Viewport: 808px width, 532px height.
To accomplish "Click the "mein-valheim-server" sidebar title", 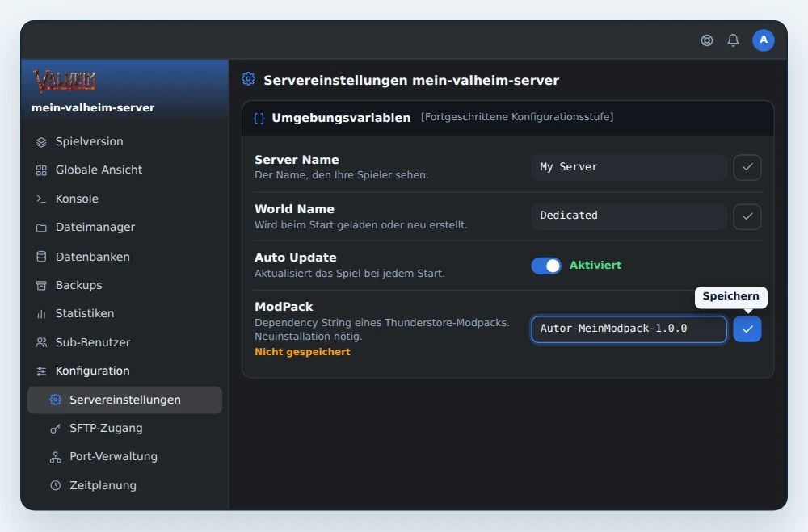I will coord(93,107).
